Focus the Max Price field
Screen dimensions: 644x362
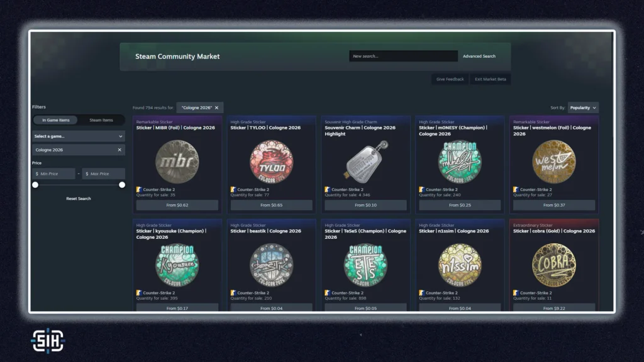[x=104, y=173]
